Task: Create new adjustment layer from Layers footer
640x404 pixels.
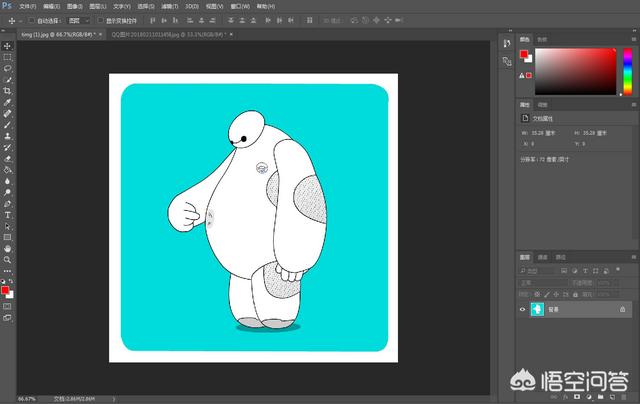Action: [x=589, y=397]
